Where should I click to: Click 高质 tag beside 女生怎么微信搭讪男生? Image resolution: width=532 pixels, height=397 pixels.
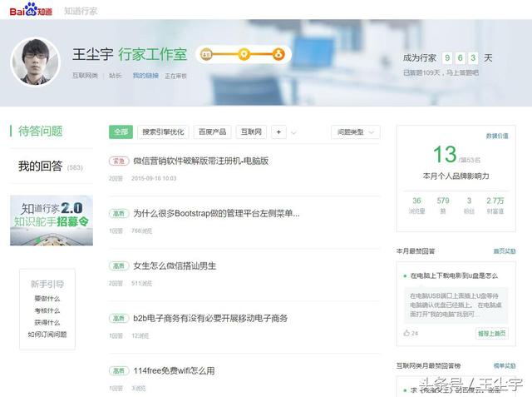pyautogui.click(x=119, y=265)
